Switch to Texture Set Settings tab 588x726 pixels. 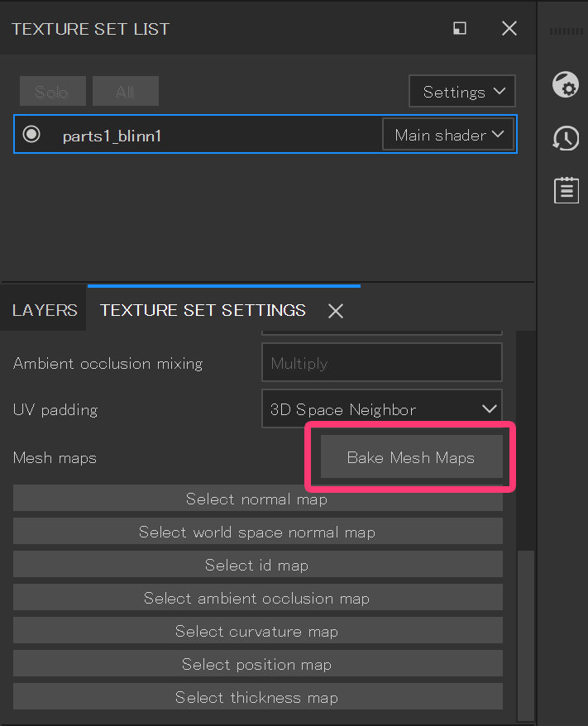[203, 310]
